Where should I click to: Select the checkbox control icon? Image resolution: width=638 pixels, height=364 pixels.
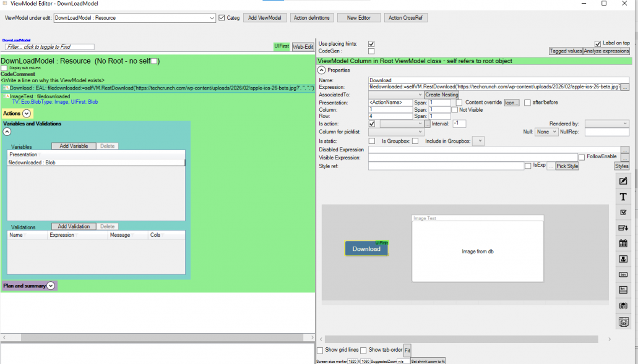point(623,212)
